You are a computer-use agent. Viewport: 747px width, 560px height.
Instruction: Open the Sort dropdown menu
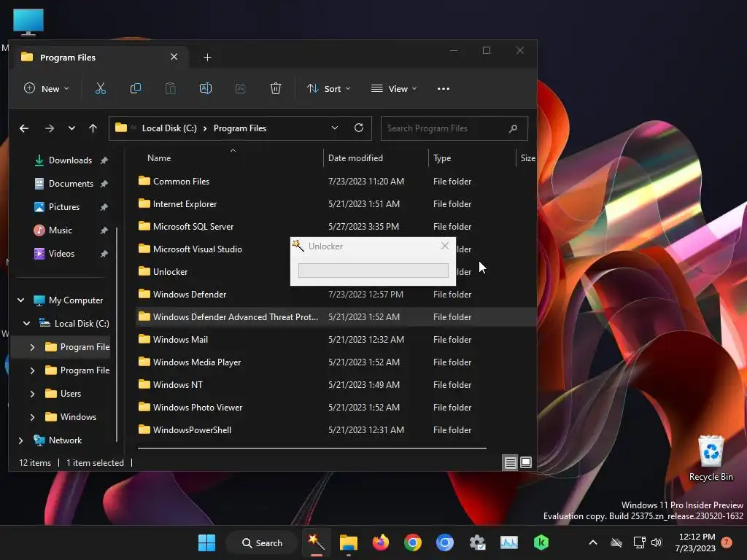(329, 88)
